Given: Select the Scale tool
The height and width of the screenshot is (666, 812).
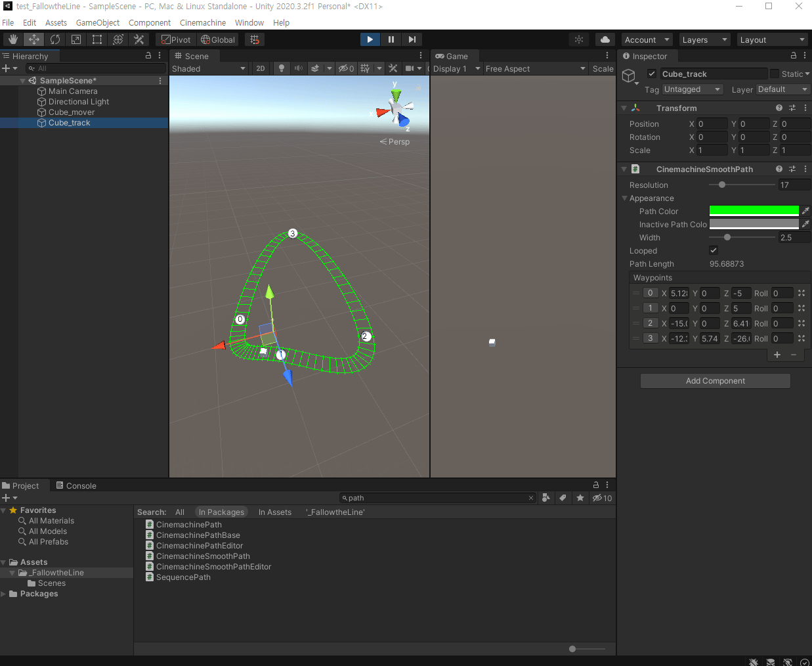Looking at the screenshot, I should (76, 39).
